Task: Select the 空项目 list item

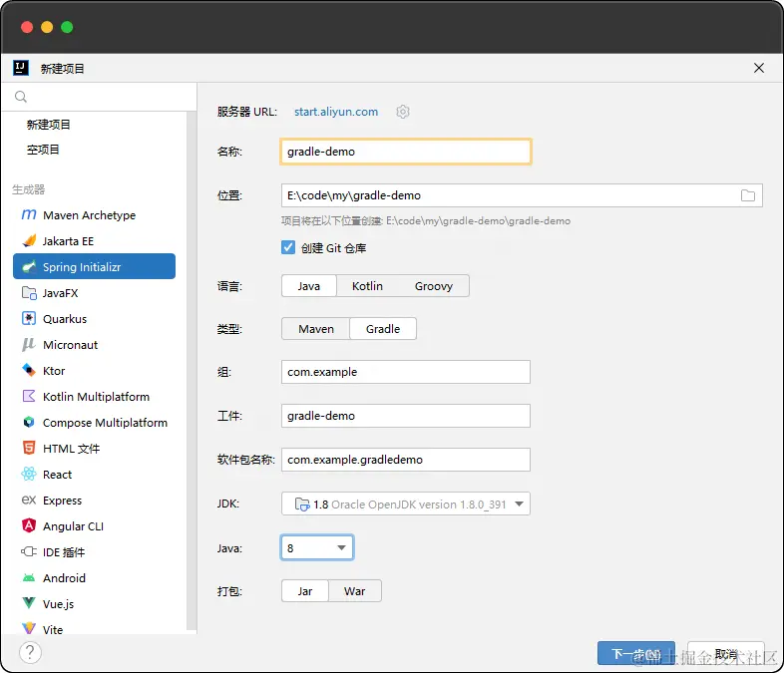Action: click(43, 150)
